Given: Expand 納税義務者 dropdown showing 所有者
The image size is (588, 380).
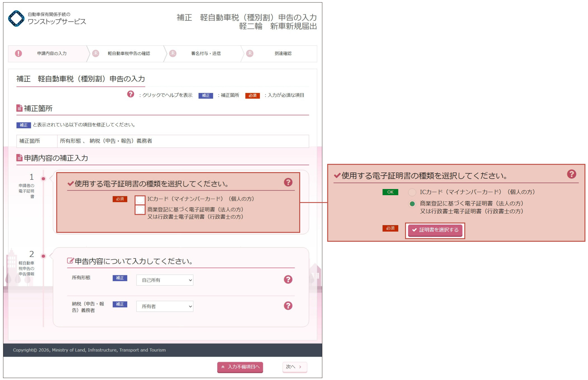Looking at the screenshot, I should coord(165,306).
